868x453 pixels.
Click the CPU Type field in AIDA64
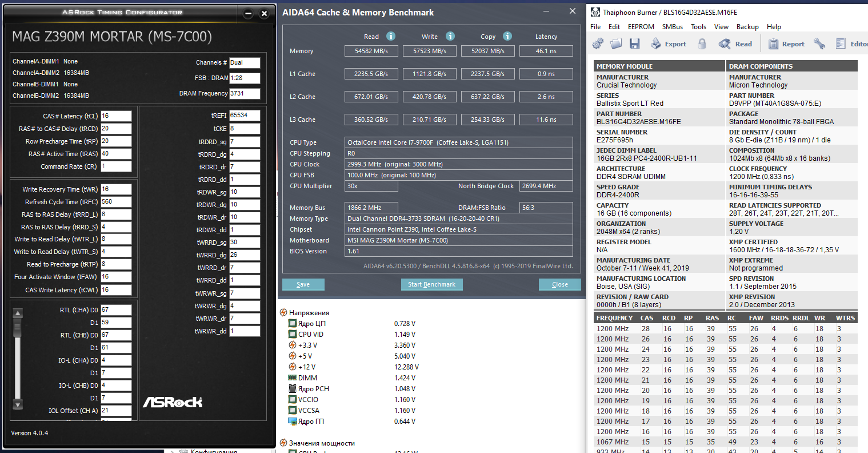pyautogui.click(x=459, y=142)
